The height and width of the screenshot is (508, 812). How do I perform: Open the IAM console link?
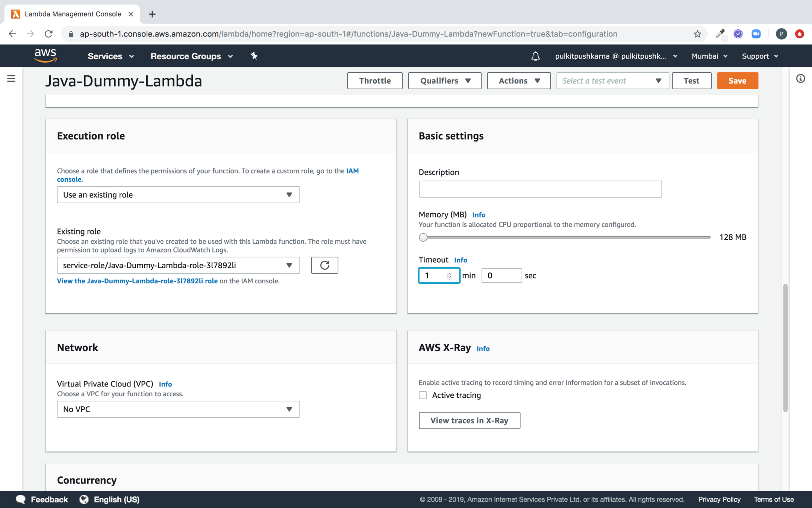(352, 171)
